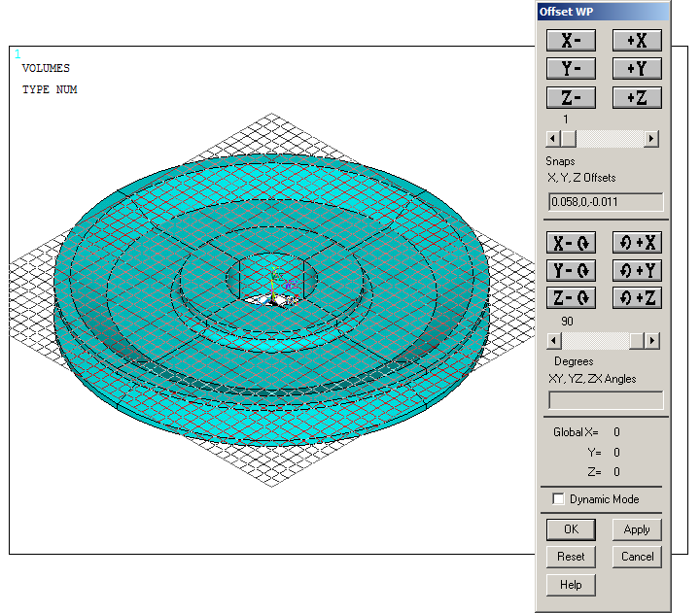The height and width of the screenshot is (613, 700).
Task: Click the OK button
Action: pyautogui.click(x=571, y=529)
